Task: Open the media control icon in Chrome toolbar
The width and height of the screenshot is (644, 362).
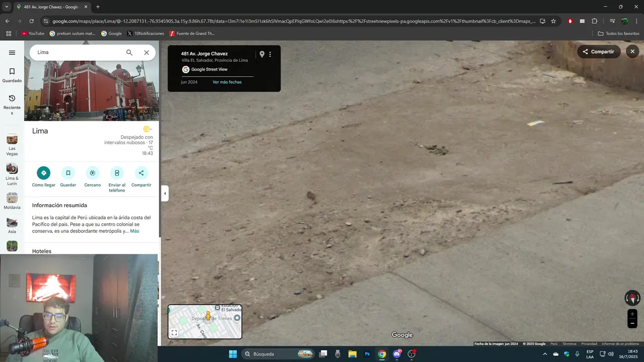Action: [x=612, y=21]
